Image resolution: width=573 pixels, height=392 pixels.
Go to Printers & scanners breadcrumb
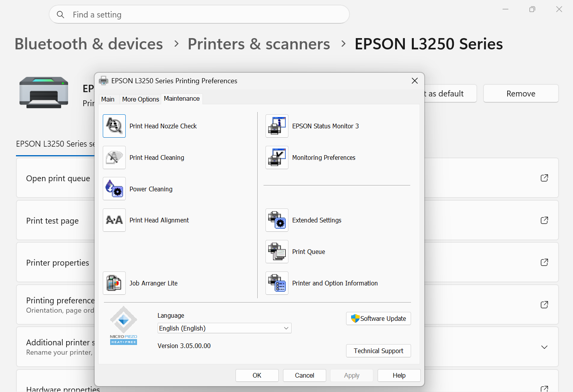coord(259,44)
